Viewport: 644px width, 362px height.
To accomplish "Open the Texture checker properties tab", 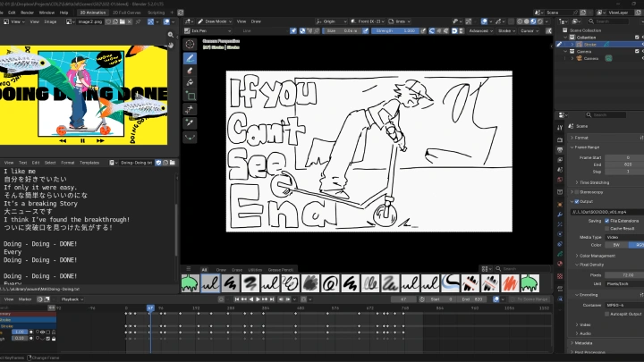I will pos(559,276).
